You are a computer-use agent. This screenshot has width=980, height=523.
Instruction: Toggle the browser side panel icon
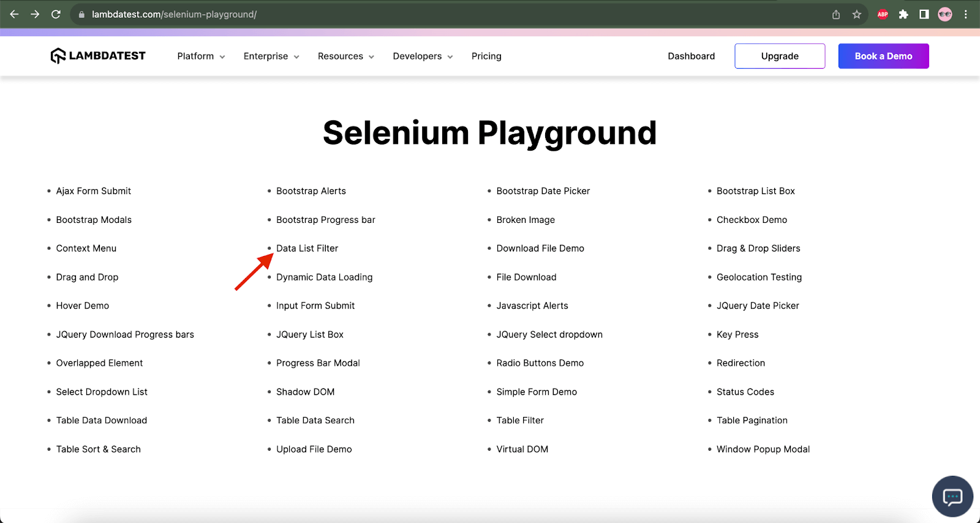(x=924, y=14)
